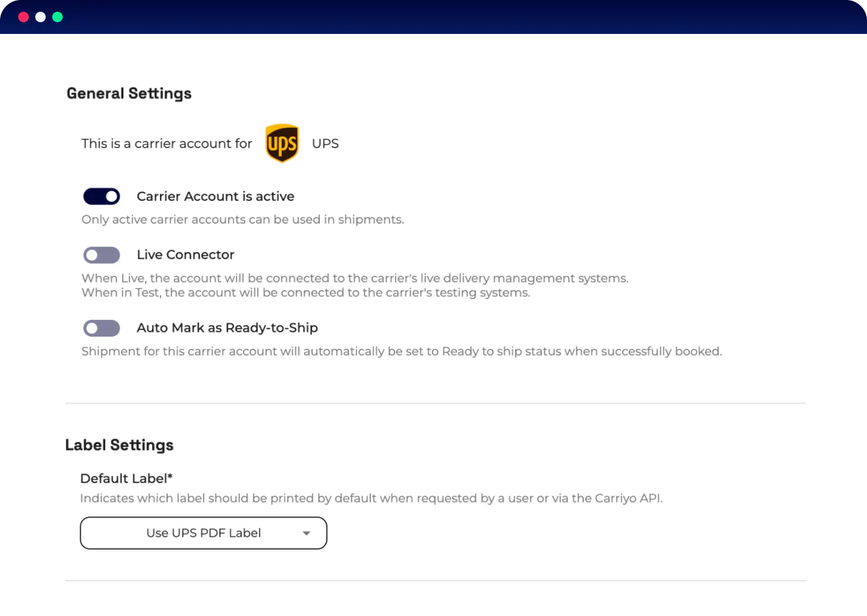Image resolution: width=867 pixels, height=616 pixels.
Task: Click the Default Label field title
Action: 126,478
